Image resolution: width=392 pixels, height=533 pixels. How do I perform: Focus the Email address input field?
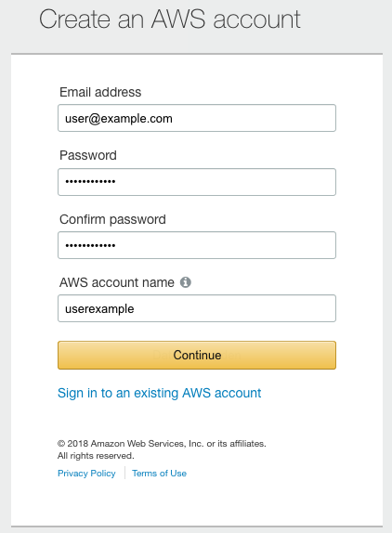pos(197,118)
